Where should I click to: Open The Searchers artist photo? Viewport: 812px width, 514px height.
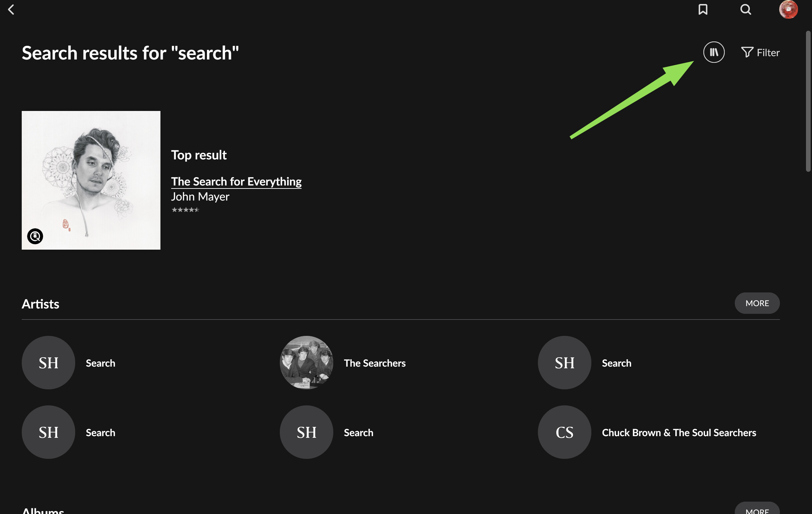pos(306,363)
